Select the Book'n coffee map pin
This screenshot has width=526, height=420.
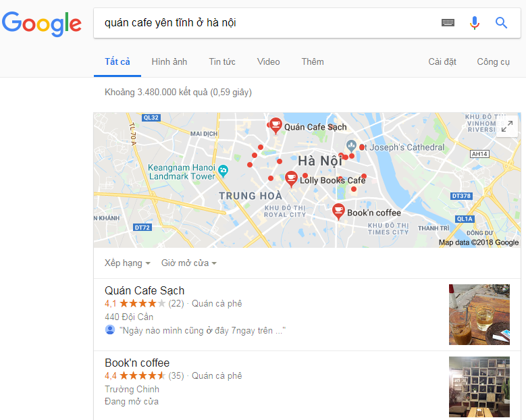click(338, 211)
